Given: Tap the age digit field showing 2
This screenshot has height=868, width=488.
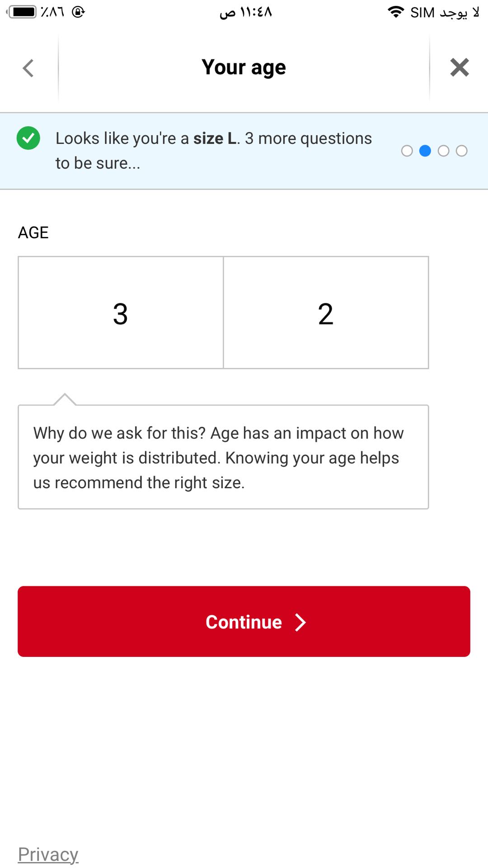Looking at the screenshot, I should [326, 313].
